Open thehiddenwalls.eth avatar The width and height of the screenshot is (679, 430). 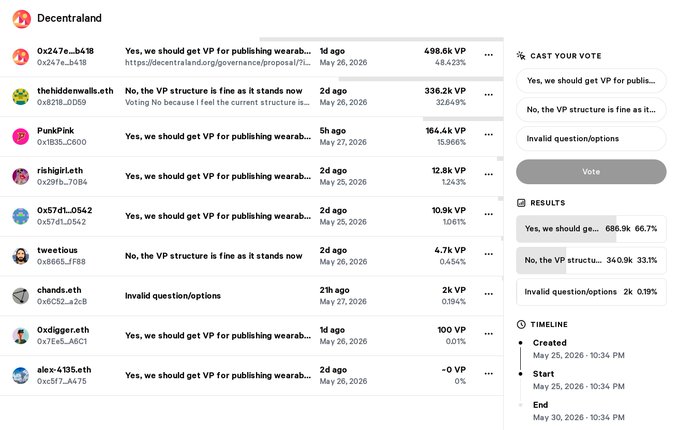point(20,97)
